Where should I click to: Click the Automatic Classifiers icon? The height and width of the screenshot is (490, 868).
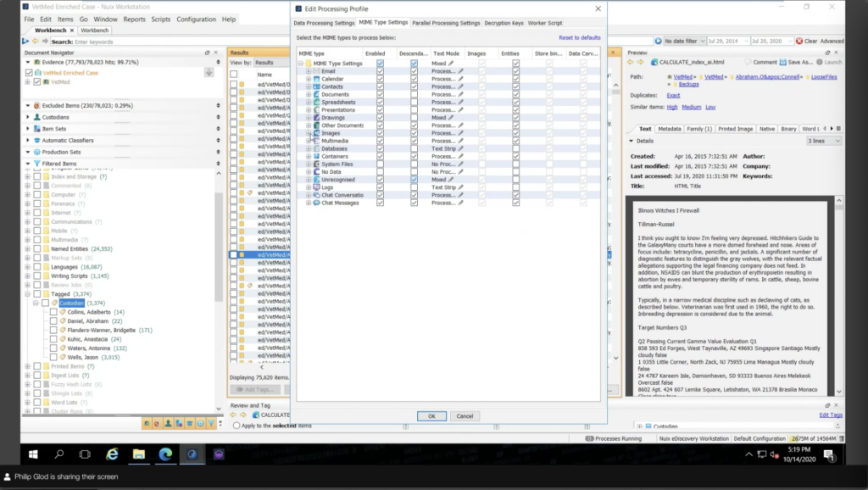pos(37,140)
